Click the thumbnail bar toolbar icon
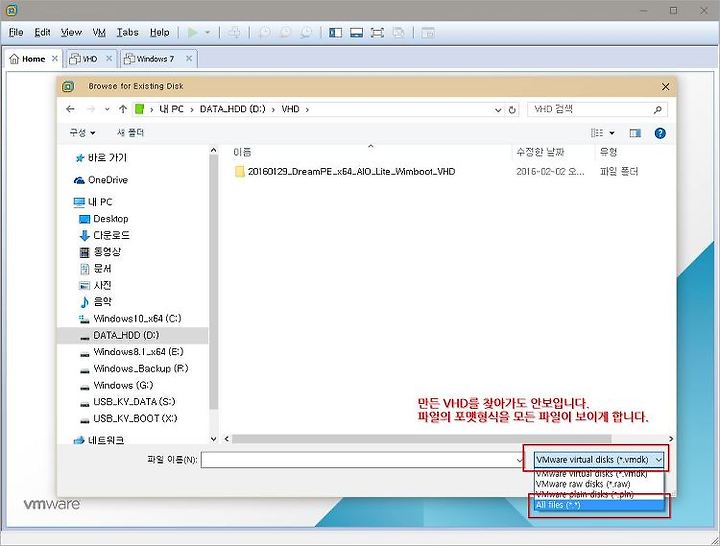 click(356, 33)
